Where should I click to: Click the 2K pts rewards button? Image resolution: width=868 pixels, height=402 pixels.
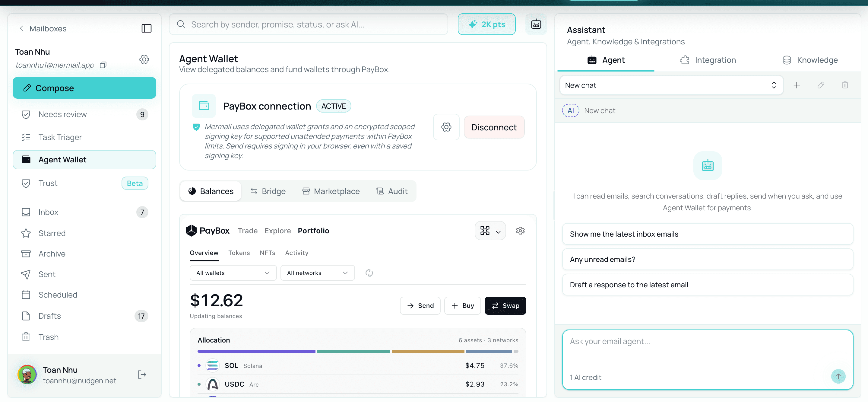486,24
